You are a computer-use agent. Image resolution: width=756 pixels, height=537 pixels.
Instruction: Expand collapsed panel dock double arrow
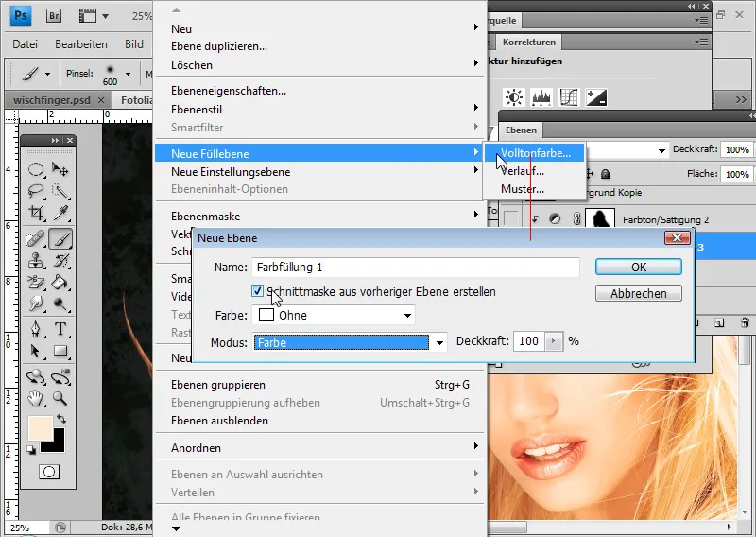click(742, 99)
